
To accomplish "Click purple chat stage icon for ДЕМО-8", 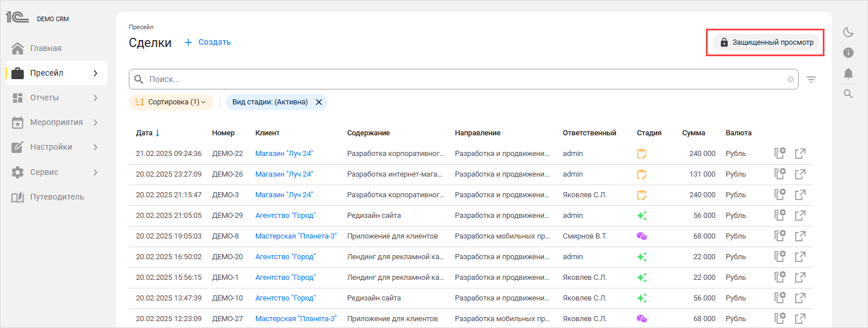I will coord(642,236).
